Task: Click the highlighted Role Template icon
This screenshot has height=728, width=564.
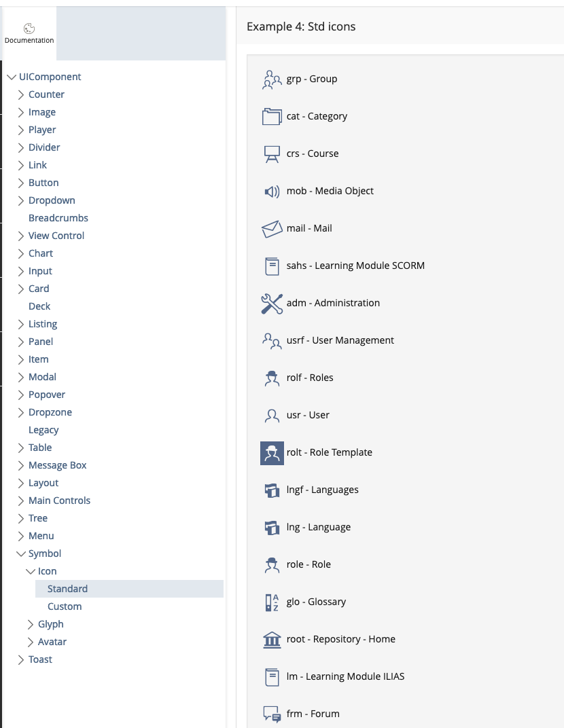Action: click(x=272, y=452)
